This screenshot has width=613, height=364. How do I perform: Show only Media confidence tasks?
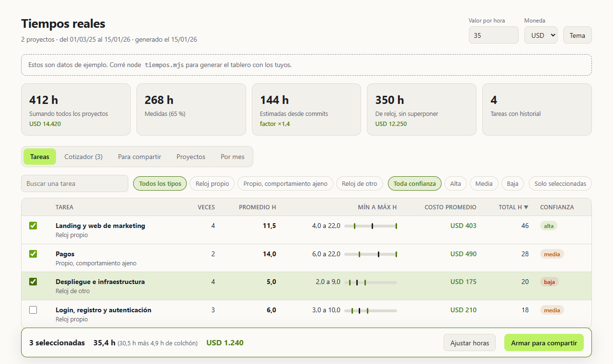(x=484, y=183)
